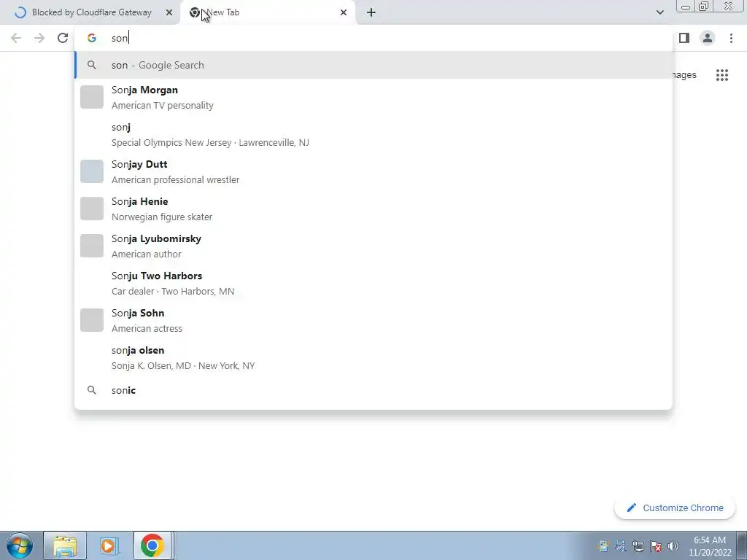Image resolution: width=747 pixels, height=560 pixels.
Task: Open Chrome's three-dot menu
Action: tap(731, 38)
